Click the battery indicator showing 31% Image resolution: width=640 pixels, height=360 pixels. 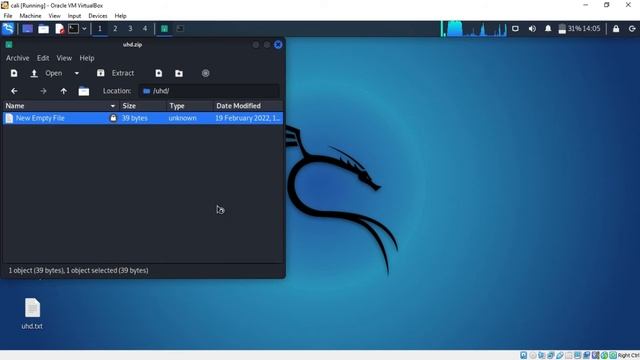[x=569, y=29]
